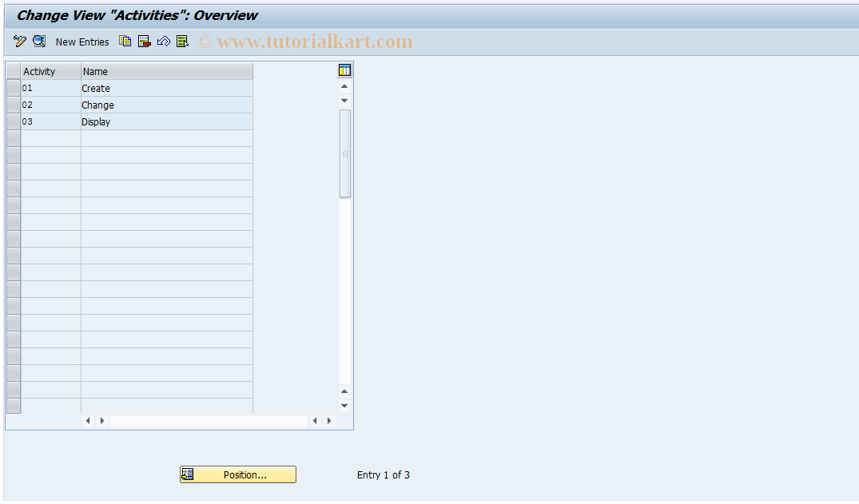Click activity code 03 cell
The image size is (859, 504).
coord(51,121)
